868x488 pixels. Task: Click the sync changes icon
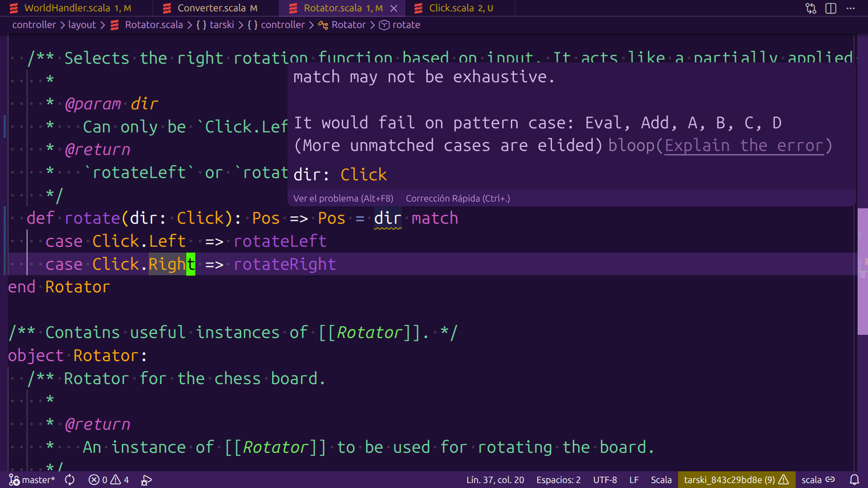coord(70,480)
